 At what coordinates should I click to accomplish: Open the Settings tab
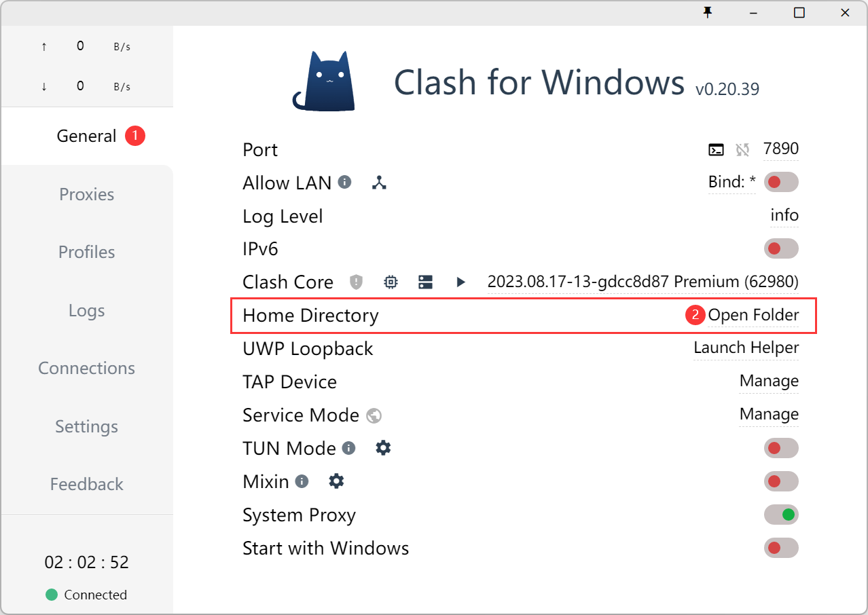point(87,426)
